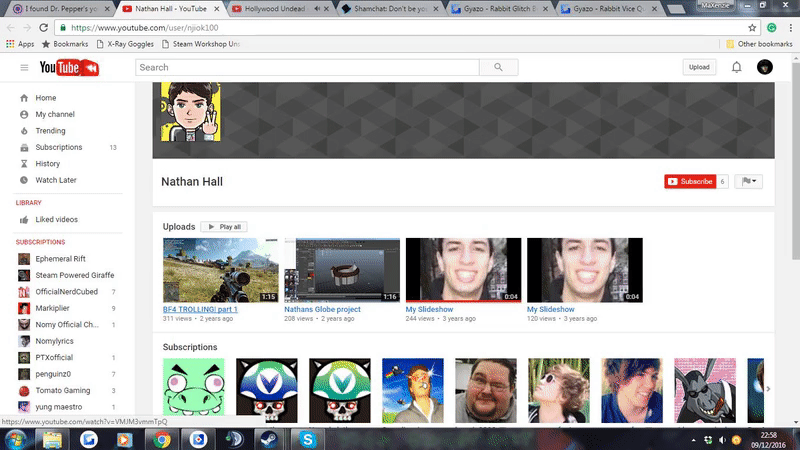Open the Globe project video thumbnail
This screenshot has width=800, height=450.
click(342, 270)
